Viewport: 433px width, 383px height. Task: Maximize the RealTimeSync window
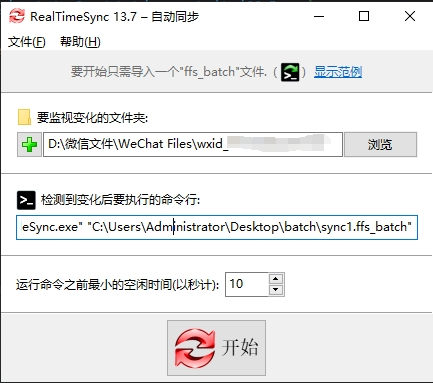click(364, 16)
